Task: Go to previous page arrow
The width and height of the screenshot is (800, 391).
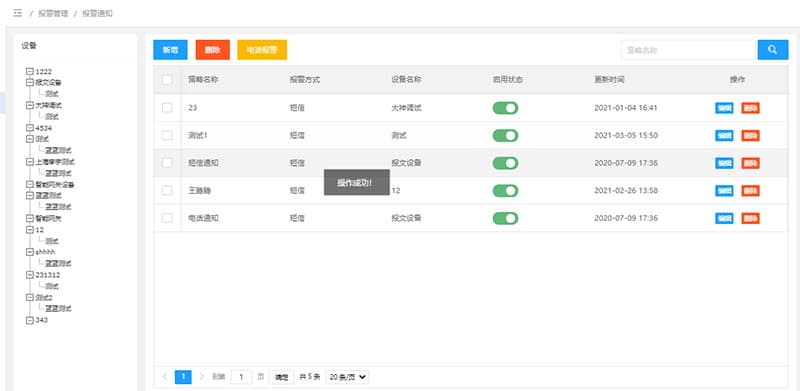Action: (165, 377)
